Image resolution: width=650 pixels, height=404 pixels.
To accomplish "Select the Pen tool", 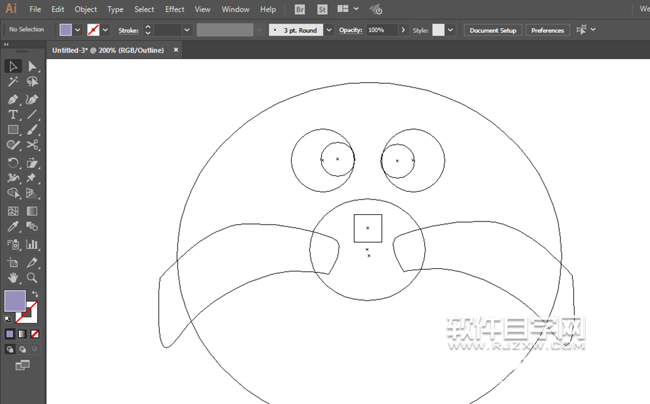I will click(x=13, y=99).
